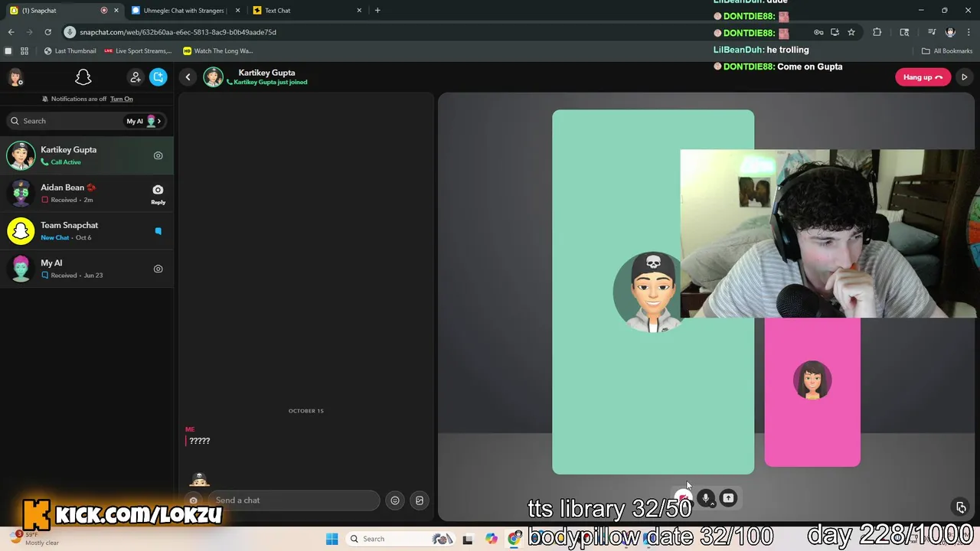Open Aidan Bean conversation
This screenshot has width=980, height=551.
[x=87, y=193]
